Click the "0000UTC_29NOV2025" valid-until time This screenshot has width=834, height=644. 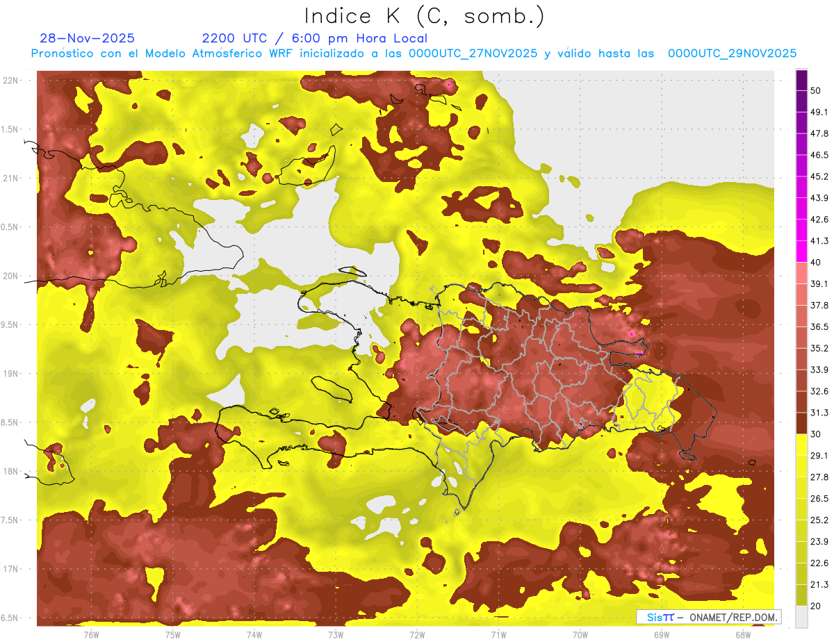click(x=732, y=53)
